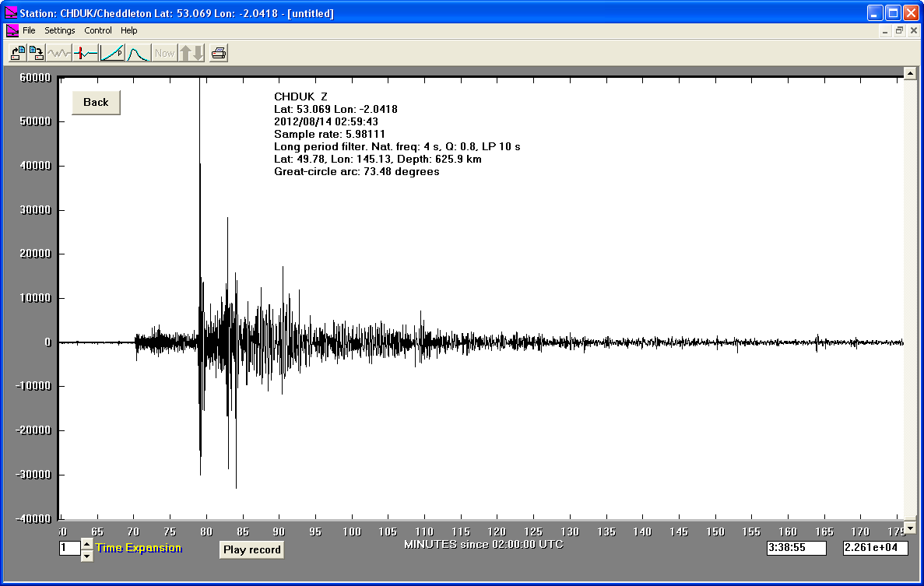The height and width of the screenshot is (586, 924).
Task: Open the Control menu
Action: [x=98, y=30]
